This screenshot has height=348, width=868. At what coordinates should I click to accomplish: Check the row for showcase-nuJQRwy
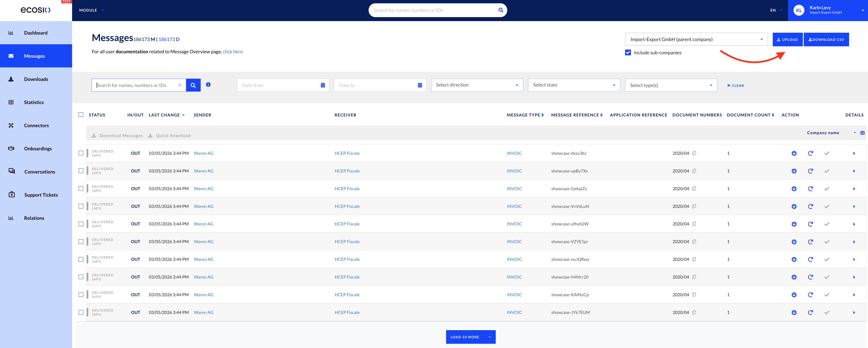(x=81, y=259)
